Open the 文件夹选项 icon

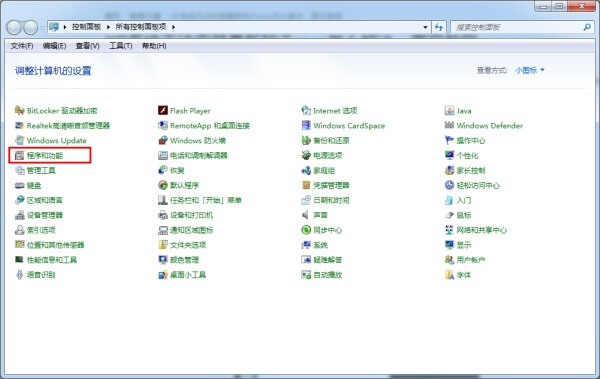163,245
